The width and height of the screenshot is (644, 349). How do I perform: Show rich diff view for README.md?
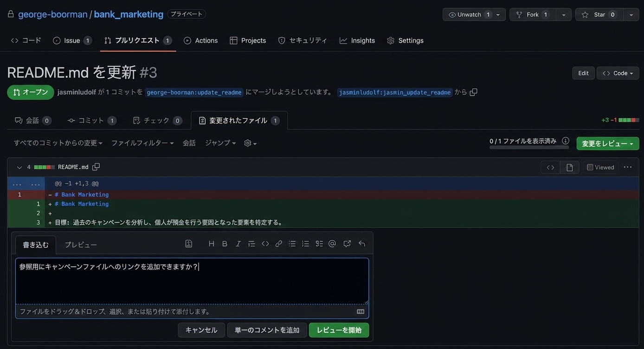[x=570, y=168]
